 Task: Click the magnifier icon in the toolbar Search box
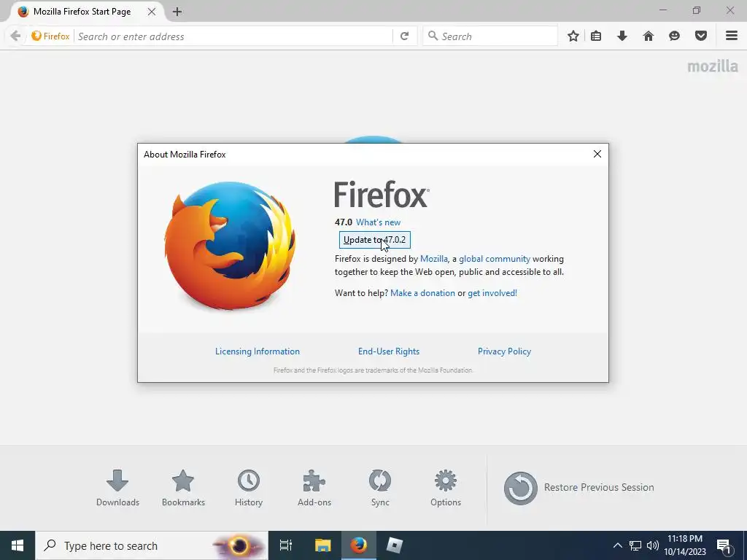(x=433, y=36)
